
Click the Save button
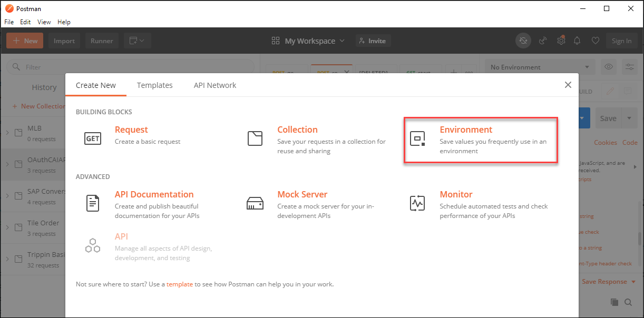[608, 118]
